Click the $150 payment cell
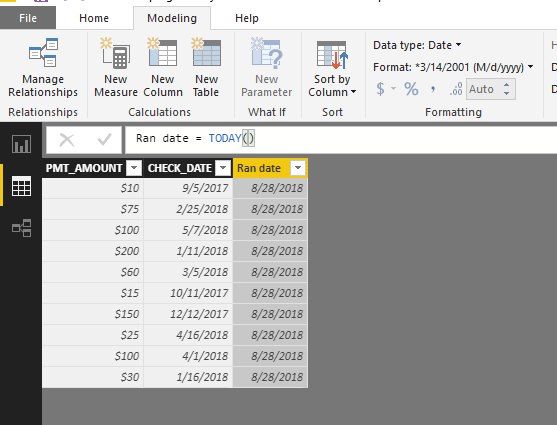 tap(93, 314)
